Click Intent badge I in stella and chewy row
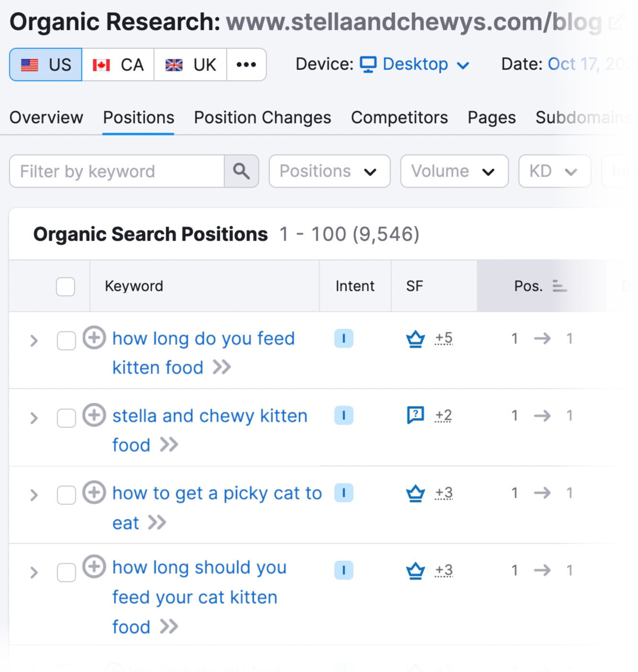The image size is (638, 672). coord(344,415)
